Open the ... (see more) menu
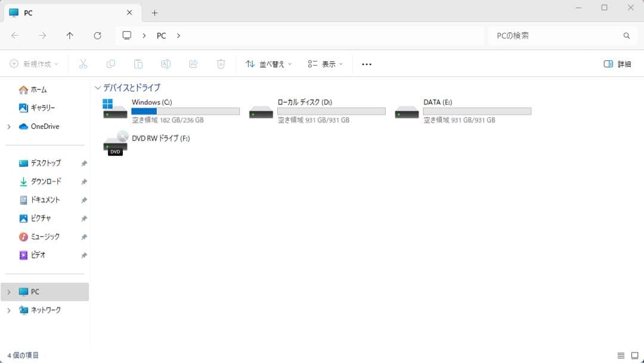The image size is (644, 363). 367,64
